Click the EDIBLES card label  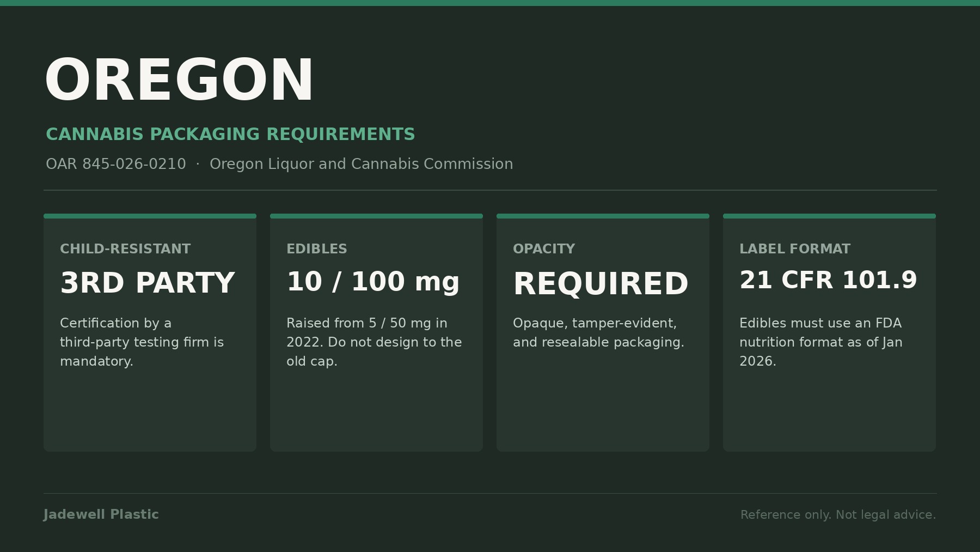[316, 249]
